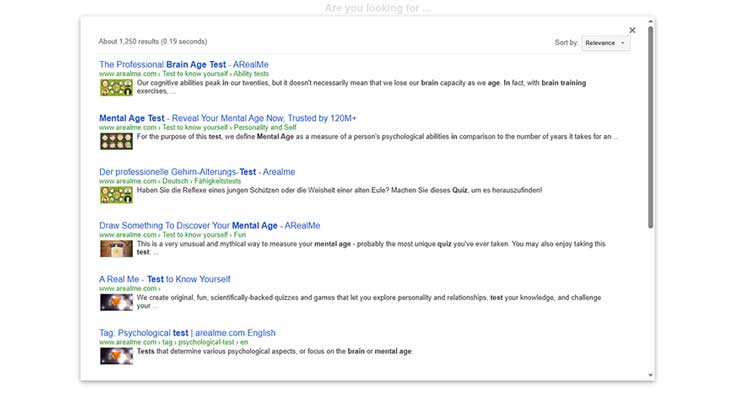
Task: Open Mental Age Test result link
Action: tap(228, 118)
